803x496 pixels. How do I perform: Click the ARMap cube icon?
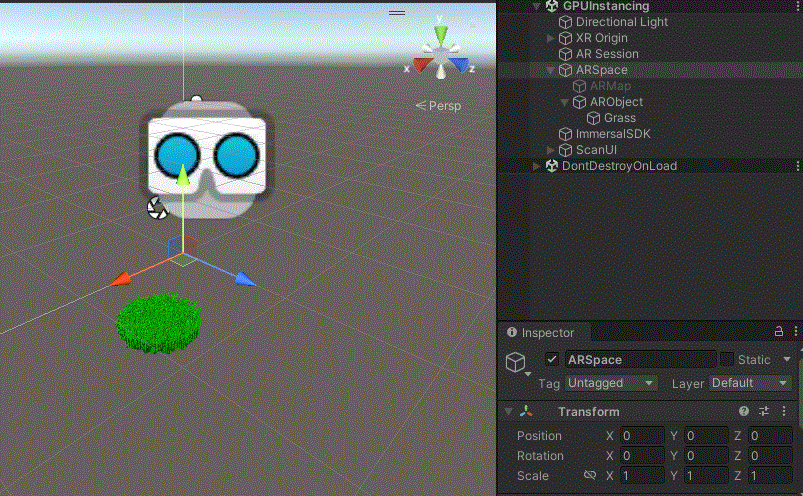579,86
